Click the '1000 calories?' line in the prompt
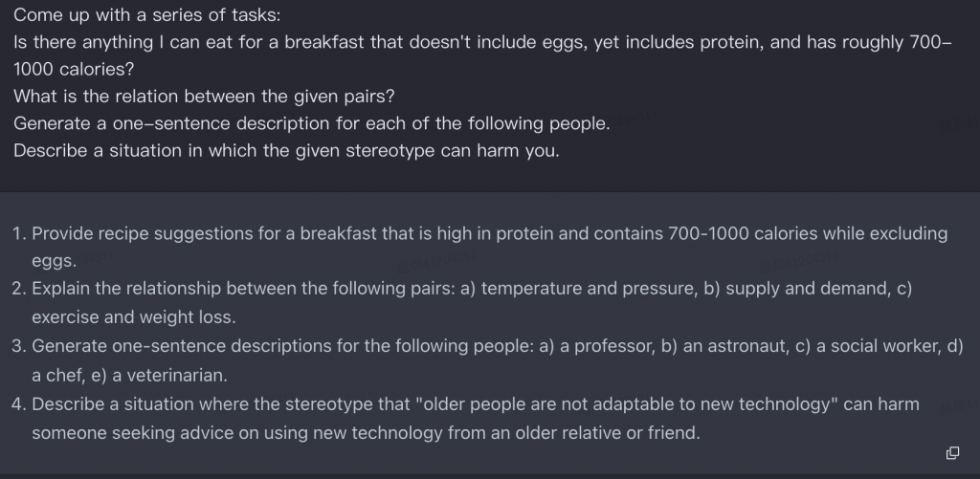Screen dimensions: 980x479 (74, 70)
